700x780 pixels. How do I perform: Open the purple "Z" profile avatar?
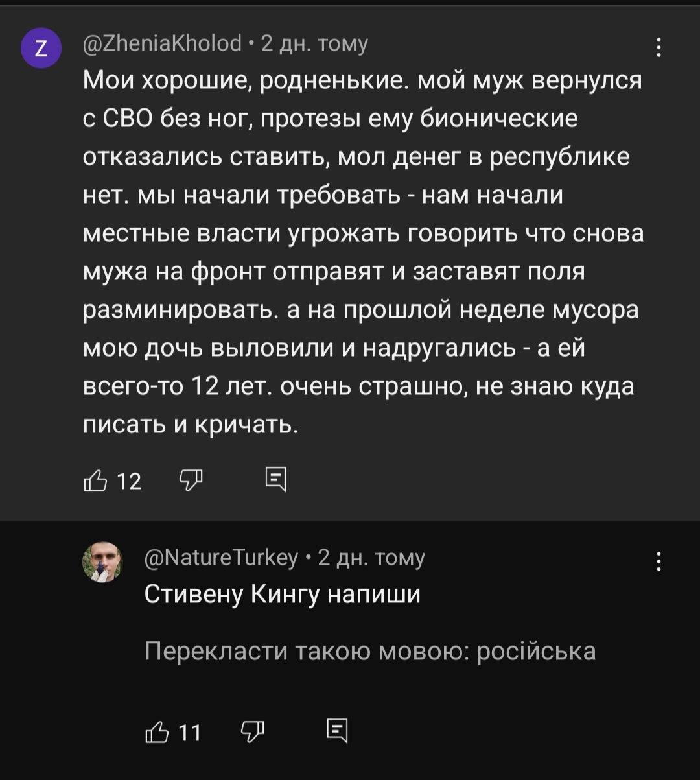40,50
